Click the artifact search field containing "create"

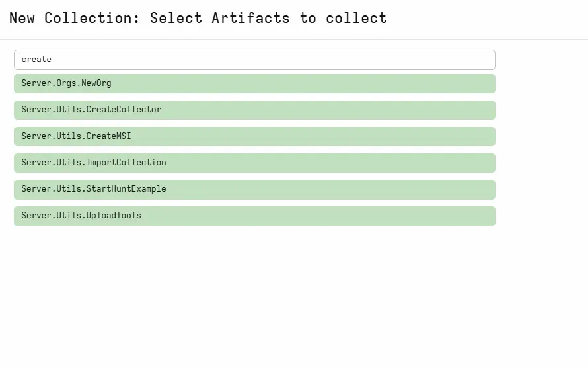click(x=254, y=60)
